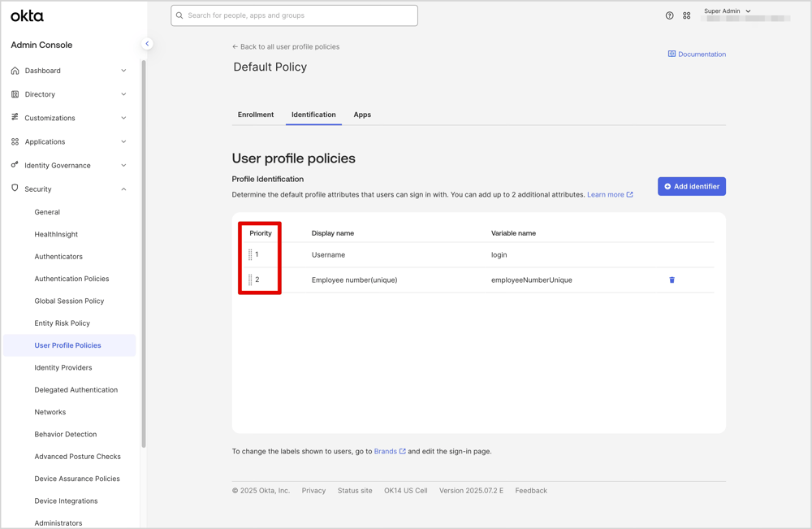This screenshot has height=529, width=812.
Task: Click the external link icon beside Brands
Action: [x=403, y=451]
